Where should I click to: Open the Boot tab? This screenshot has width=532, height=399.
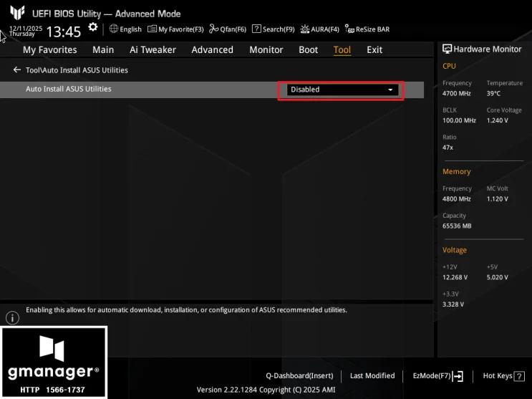(308, 50)
